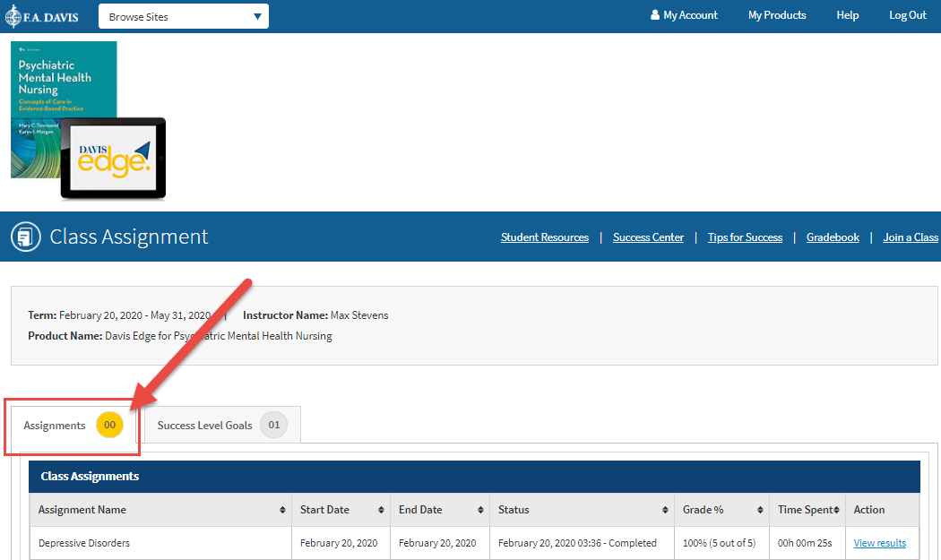Sort by Status column arrows

point(665,510)
